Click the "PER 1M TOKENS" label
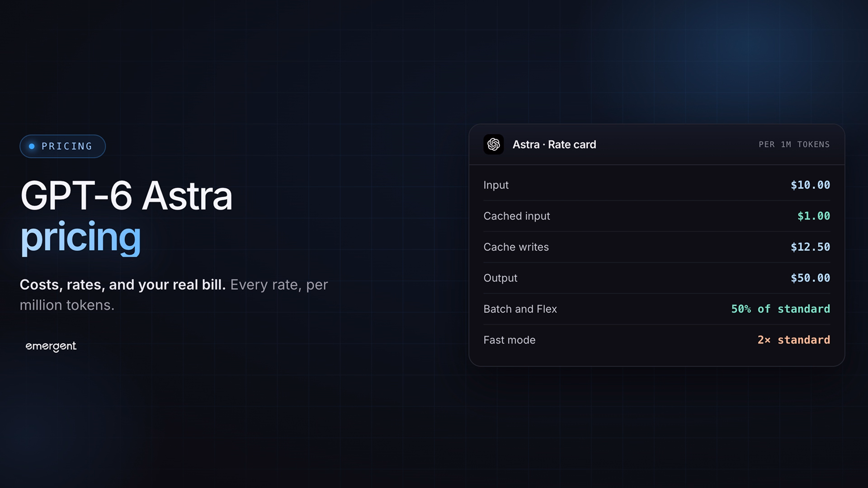 (794, 145)
